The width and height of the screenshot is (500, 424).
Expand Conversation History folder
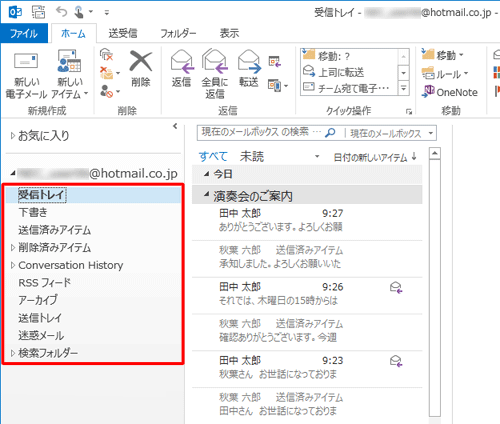click(x=13, y=265)
